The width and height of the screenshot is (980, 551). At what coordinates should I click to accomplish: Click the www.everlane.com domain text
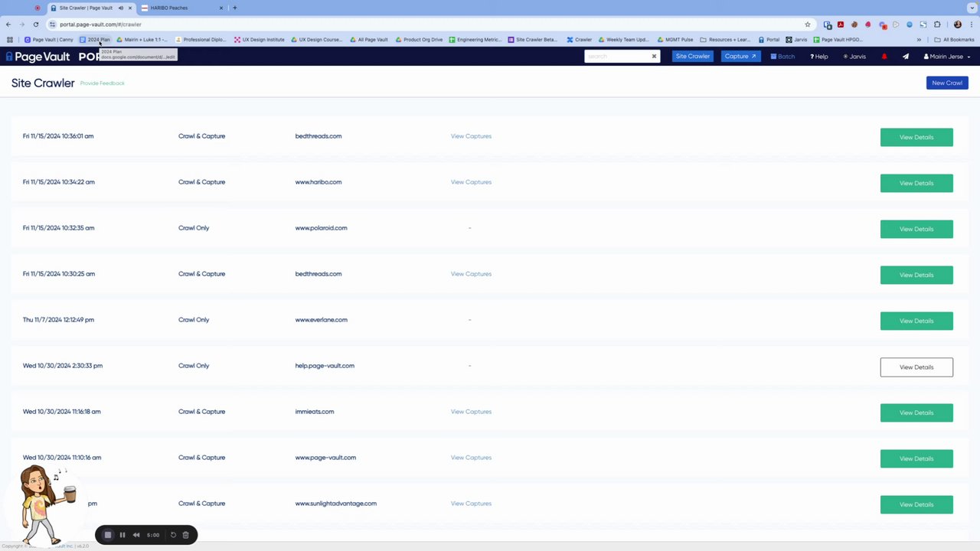pyautogui.click(x=321, y=320)
